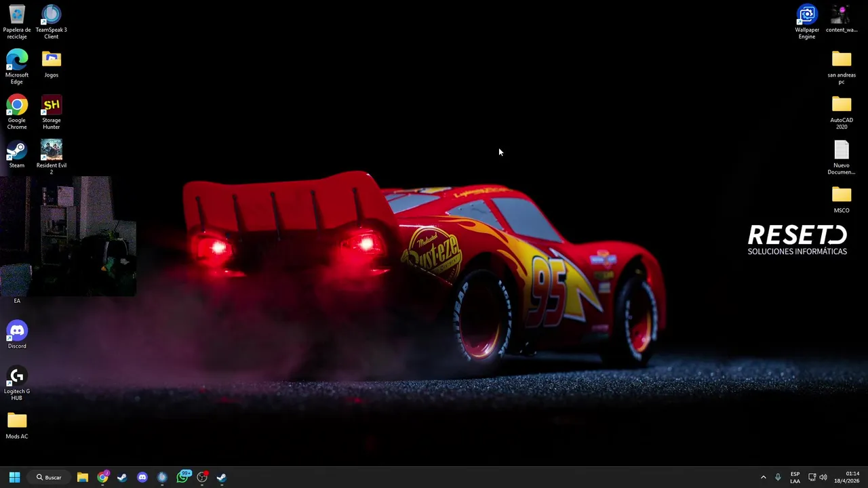
Task: Launch the Wallpaper Engine desktop shortcut
Action: pos(807,22)
